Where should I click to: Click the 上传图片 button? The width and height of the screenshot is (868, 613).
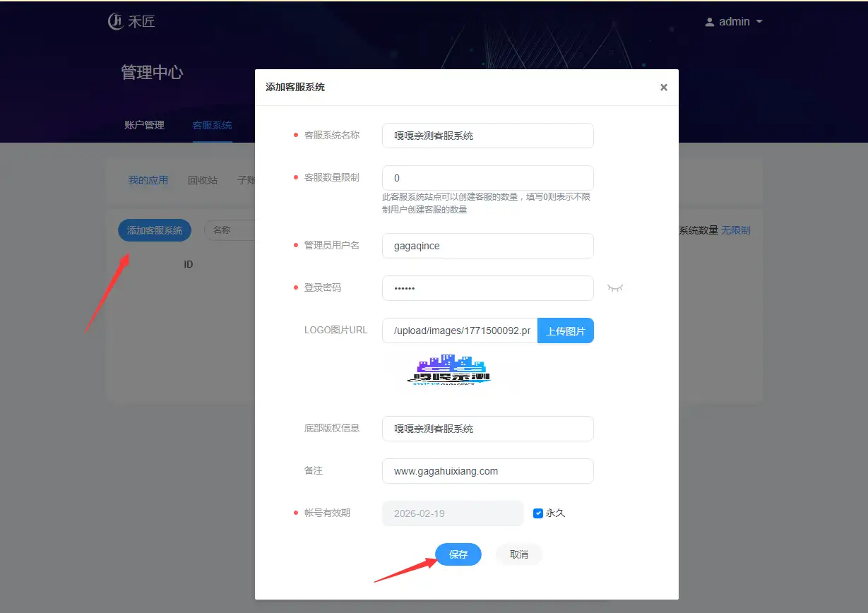[x=565, y=331]
